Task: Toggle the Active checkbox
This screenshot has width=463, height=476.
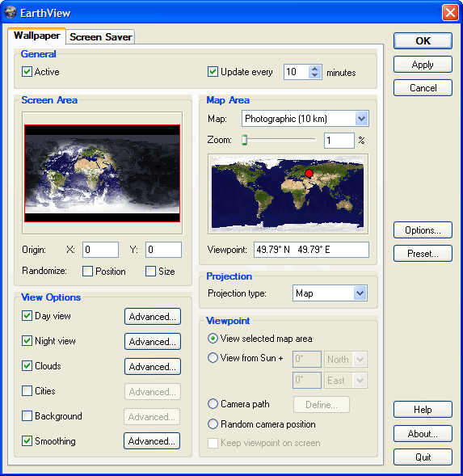Action: pos(27,72)
